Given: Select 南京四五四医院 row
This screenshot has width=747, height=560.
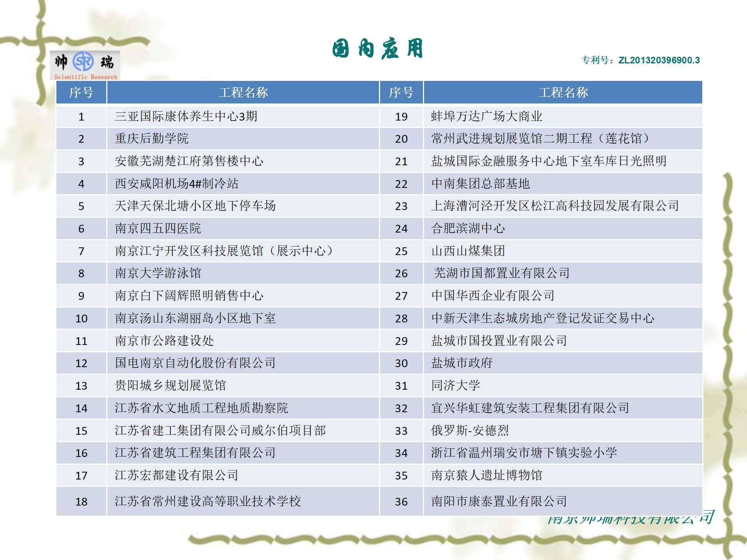Looking at the screenshot, I should coord(243,228).
